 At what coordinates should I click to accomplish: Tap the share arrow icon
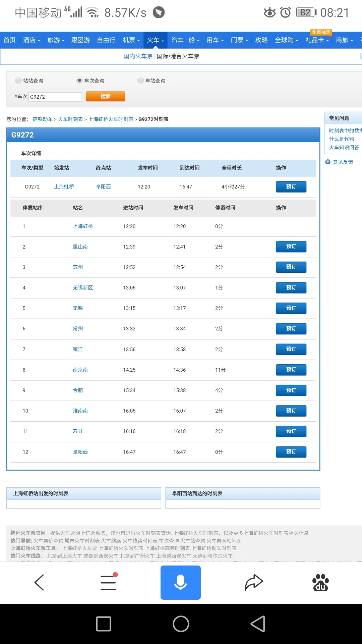(254, 582)
